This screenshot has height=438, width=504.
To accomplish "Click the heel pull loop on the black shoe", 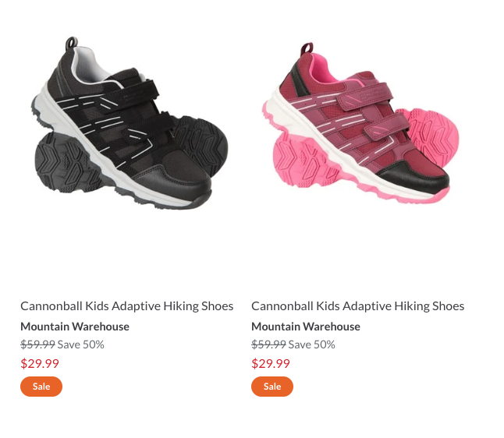I will (72, 43).
